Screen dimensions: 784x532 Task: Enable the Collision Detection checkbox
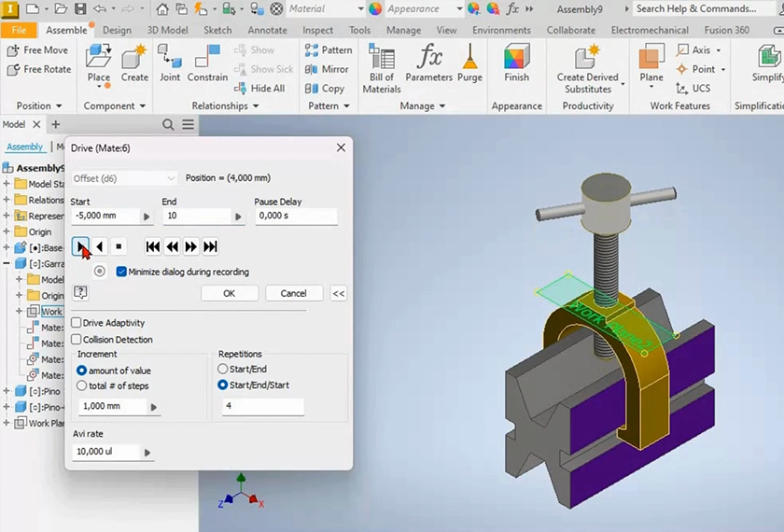point(77,340)
